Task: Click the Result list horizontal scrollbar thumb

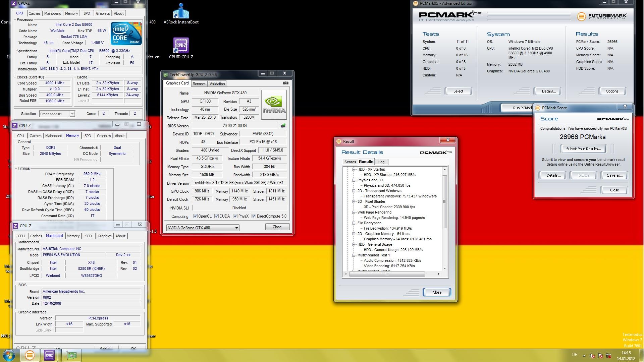Action: pyautogui.click(x=387, y=274)
